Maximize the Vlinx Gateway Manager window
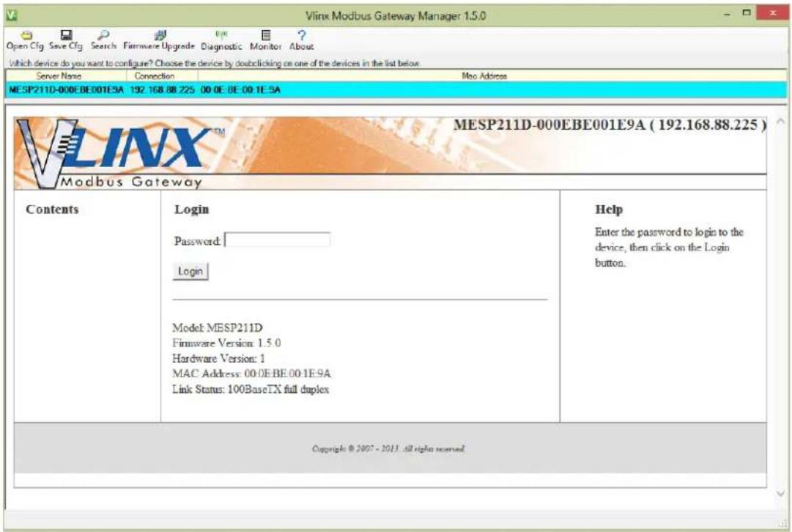 [746, 13]
